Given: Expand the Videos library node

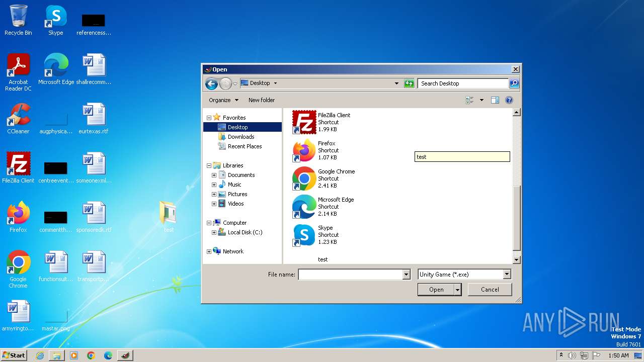Looking at the screenshot, I should (214, 204).
